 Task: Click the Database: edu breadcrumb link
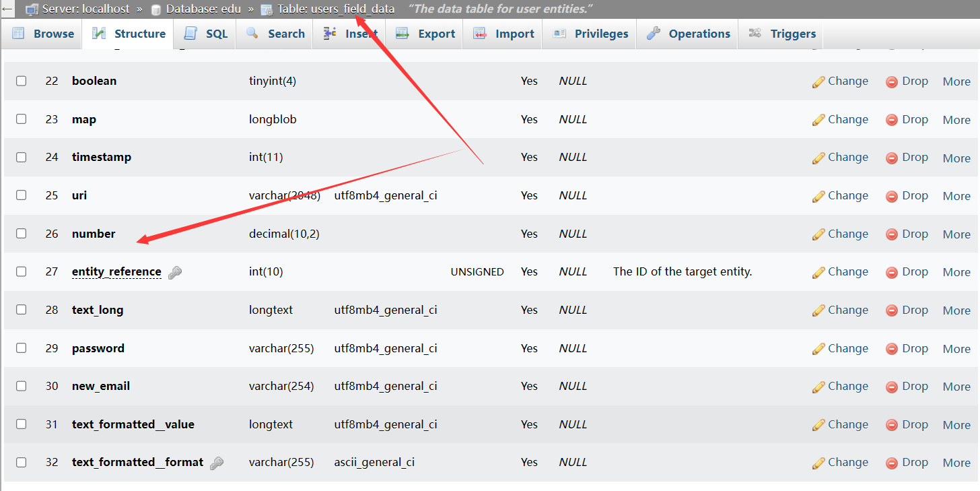pyautogui.click(x=203, y=9)
